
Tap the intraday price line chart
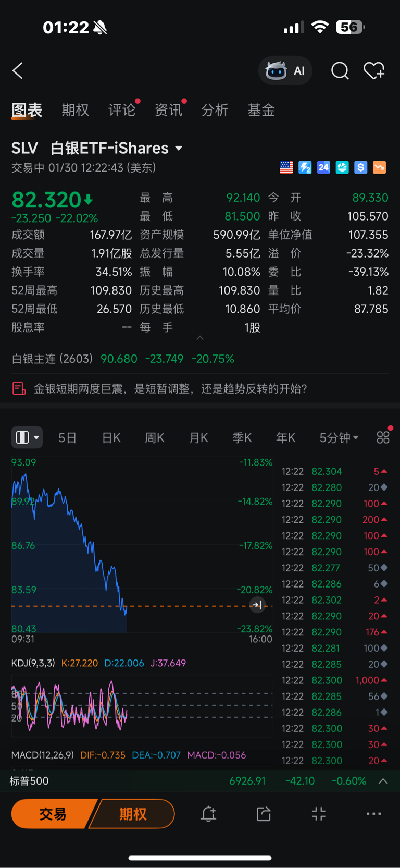(142, 545)
